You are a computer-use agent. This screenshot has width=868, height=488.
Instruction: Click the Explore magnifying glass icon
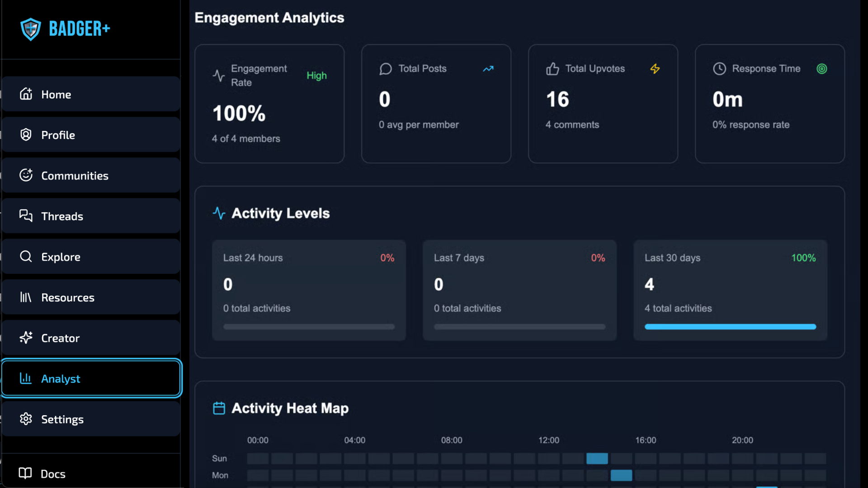(26, 257)
